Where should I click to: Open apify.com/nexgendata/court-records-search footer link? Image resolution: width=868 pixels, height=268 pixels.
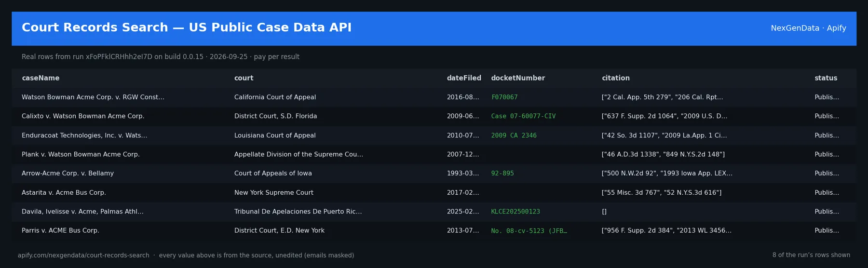click(x=83, y=255)
